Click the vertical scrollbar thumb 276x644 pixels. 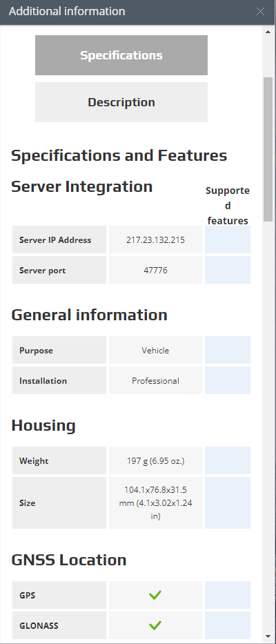268,150
